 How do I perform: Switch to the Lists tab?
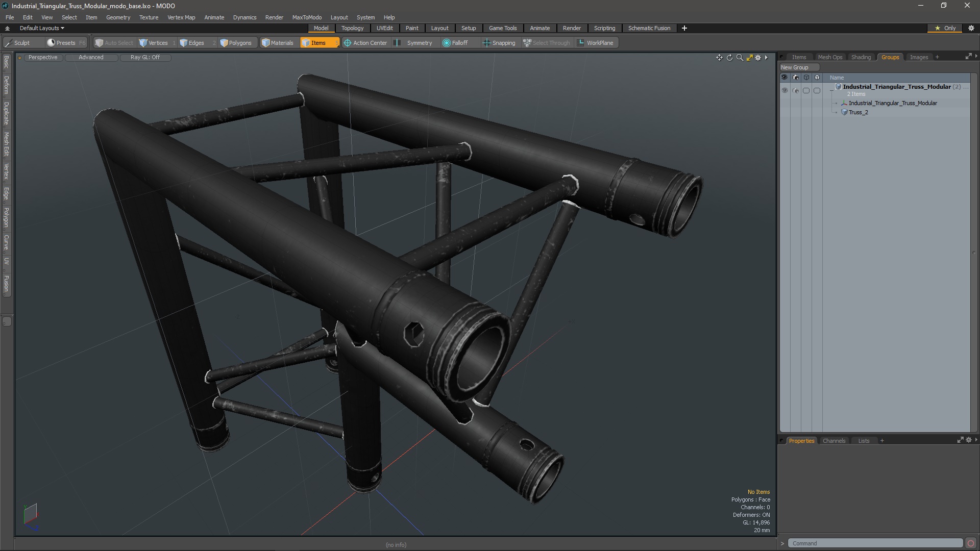[x=864, y=441]
